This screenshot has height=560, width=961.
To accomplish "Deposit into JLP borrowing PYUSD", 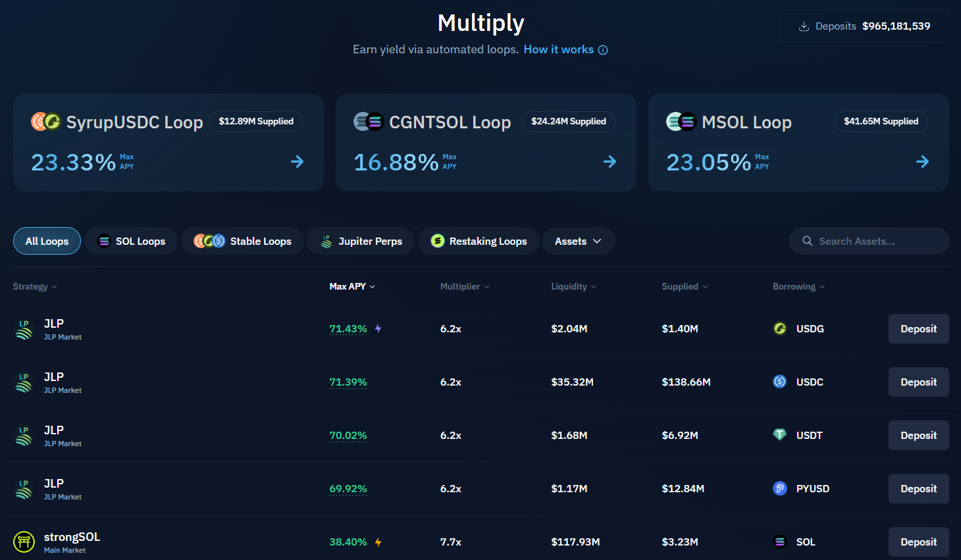I will tap(919, 489).
